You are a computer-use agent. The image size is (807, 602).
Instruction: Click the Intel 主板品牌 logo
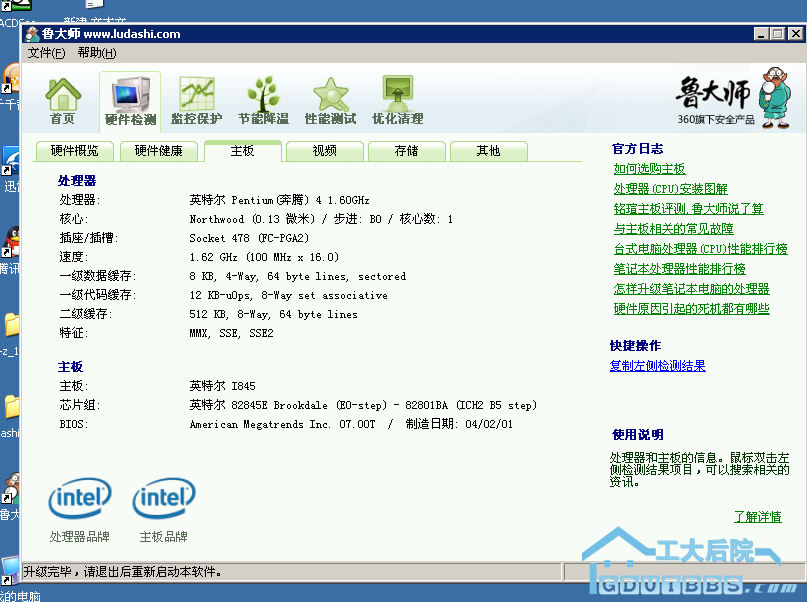click(x=164, y=498)
